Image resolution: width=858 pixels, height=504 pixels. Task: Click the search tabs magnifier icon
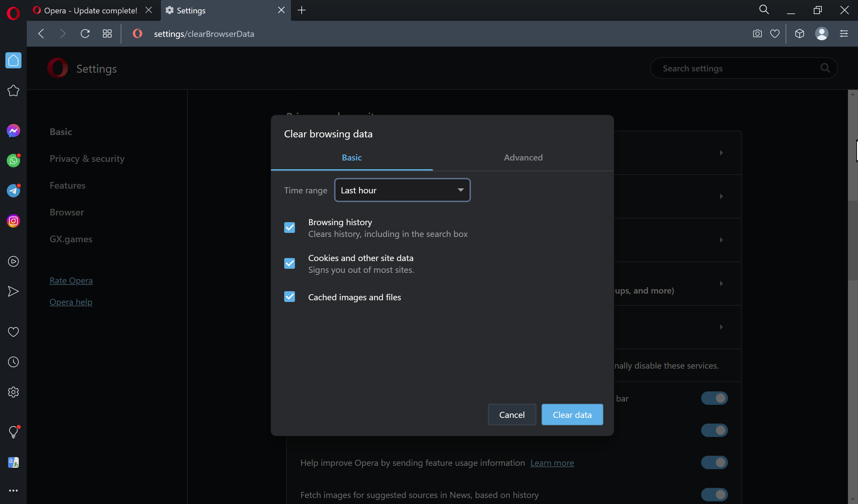click(x=764, y=9)
